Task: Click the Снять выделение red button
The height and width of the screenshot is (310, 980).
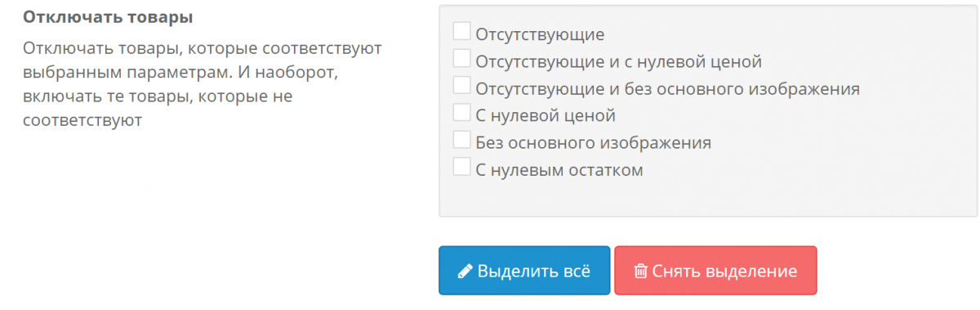Action: point(715,270)
